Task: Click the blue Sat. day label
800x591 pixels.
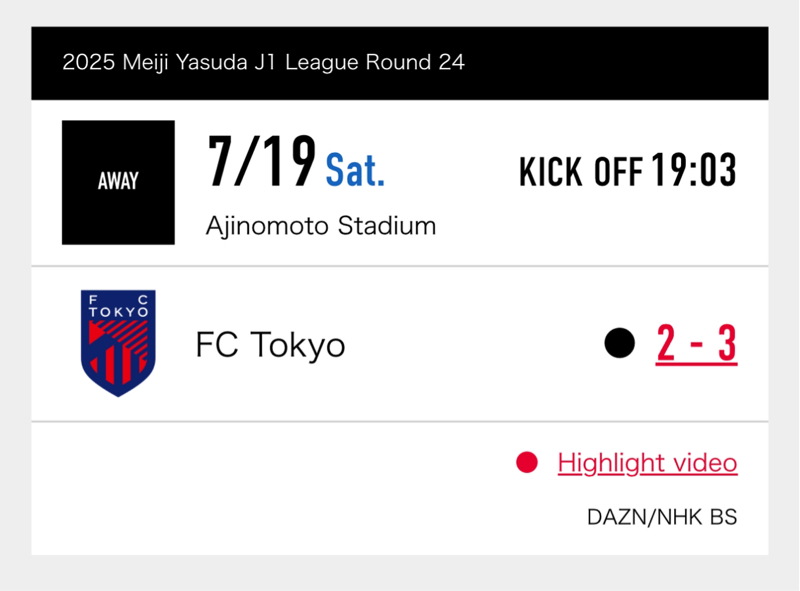Action: pos(355,170)
